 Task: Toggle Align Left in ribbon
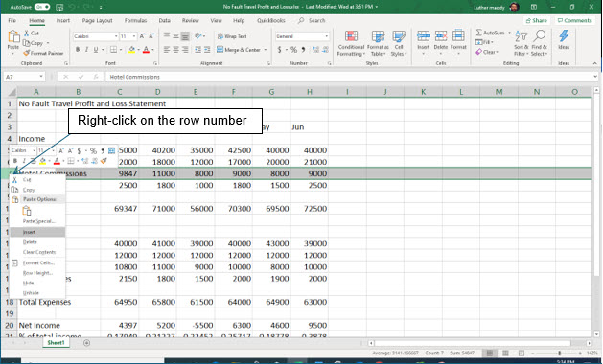[x=167, y=50]
